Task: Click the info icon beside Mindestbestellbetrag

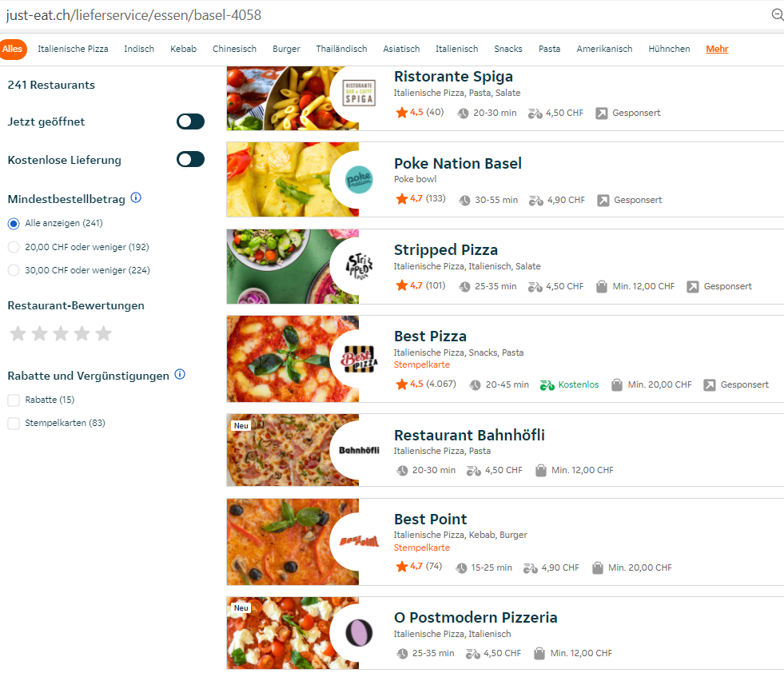Action: pyautogui.click(x=136, y=197)
